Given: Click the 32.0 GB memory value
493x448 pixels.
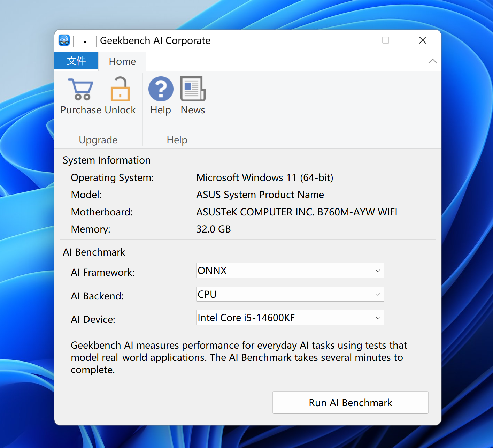Looking at the screenshot, I should (214, 229).
